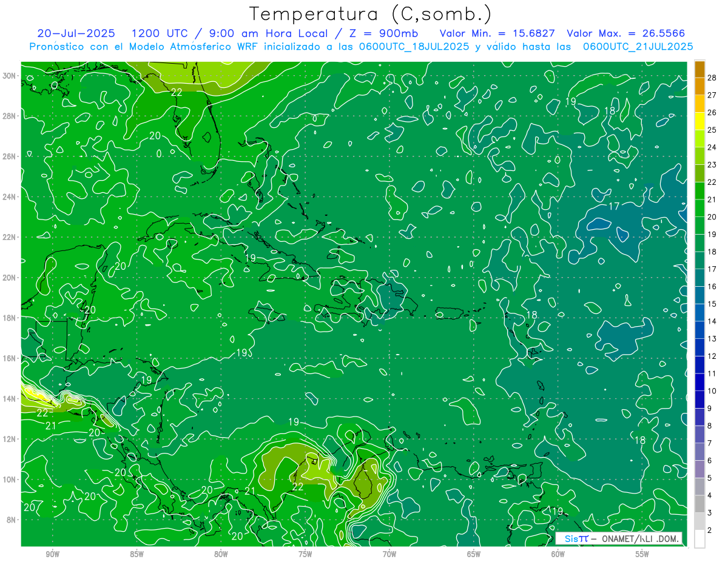Pick the orange-brown swatch above 28
The image size is (728, 562).
[699, 69]
